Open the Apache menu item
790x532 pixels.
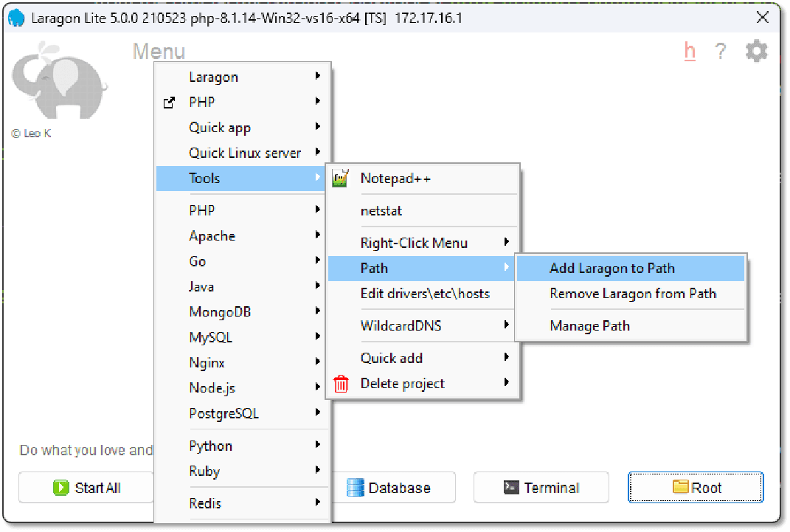tap(242, 236)
